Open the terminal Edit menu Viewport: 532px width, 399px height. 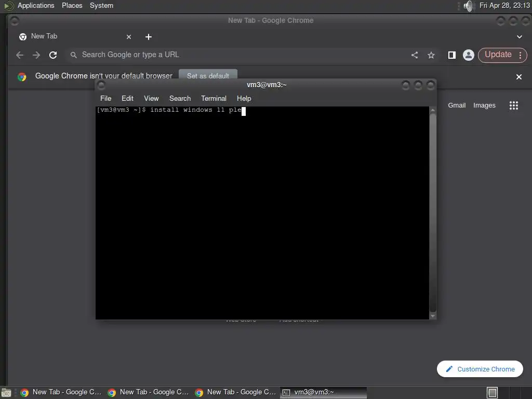[x=127, y=98]
